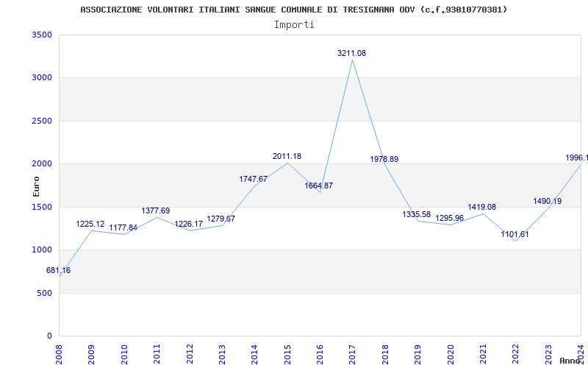Click the 2014 x-axis year label
The width and height of the screenshot is (588, 368).
point(254,354)
